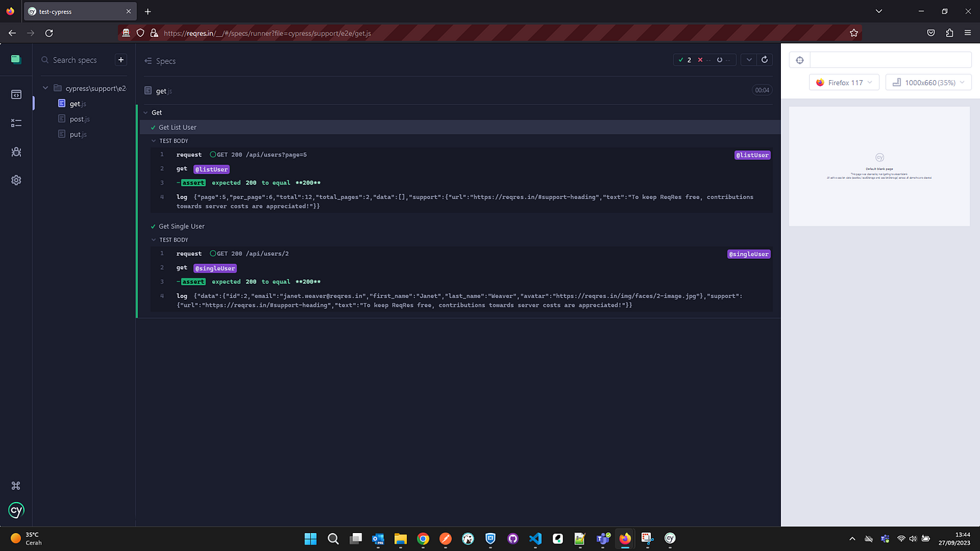Collapse the Get Single User test body
980x551 pixels.
coord(153,239)
